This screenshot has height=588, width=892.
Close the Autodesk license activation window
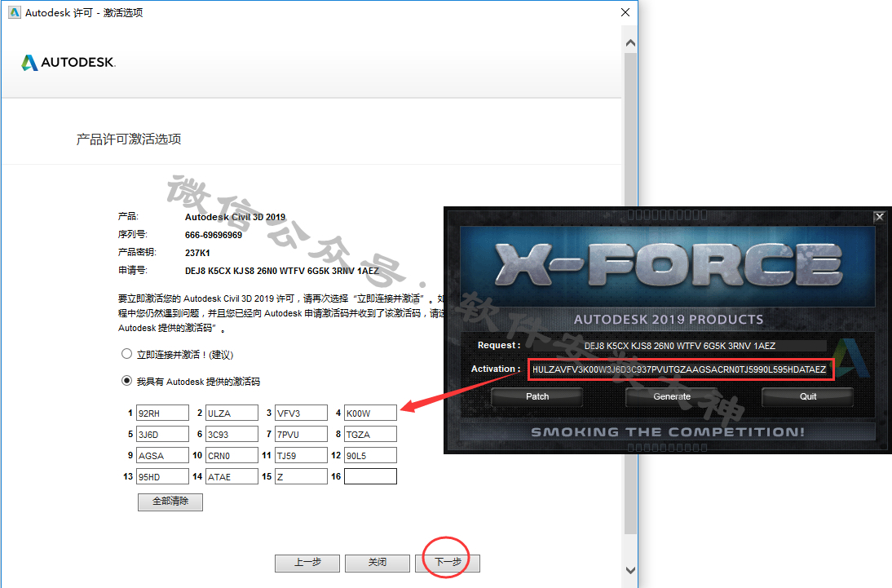pyautogui.click(x=625, y=12)
